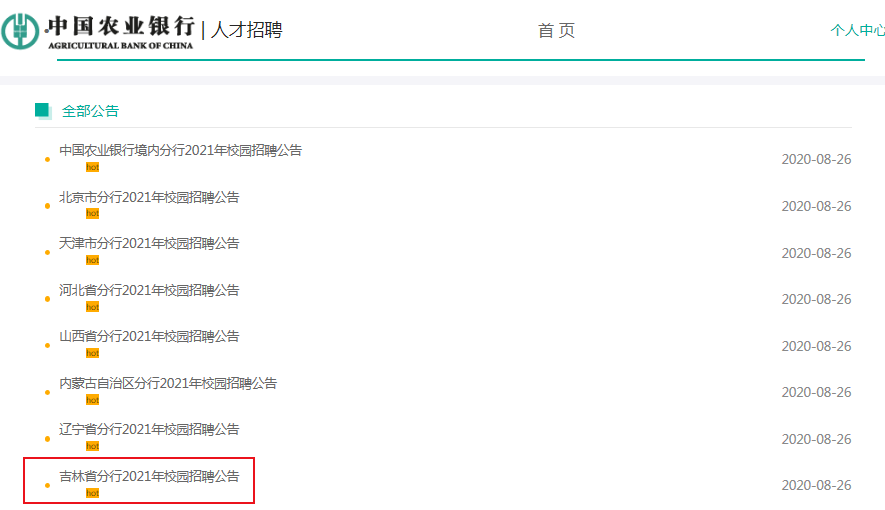Click orange bullet beside 北京市分行 announcement

(x=47, y=206)
